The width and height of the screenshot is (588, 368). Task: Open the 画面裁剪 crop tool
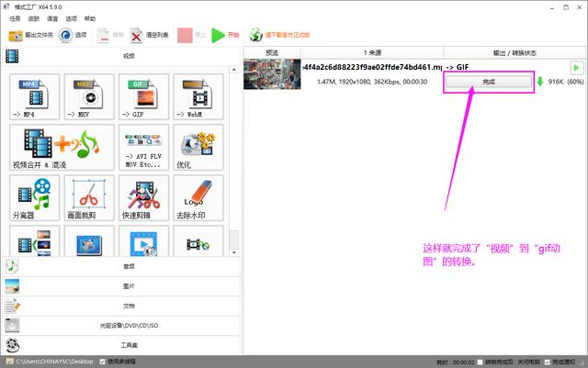tap(89, 198)
